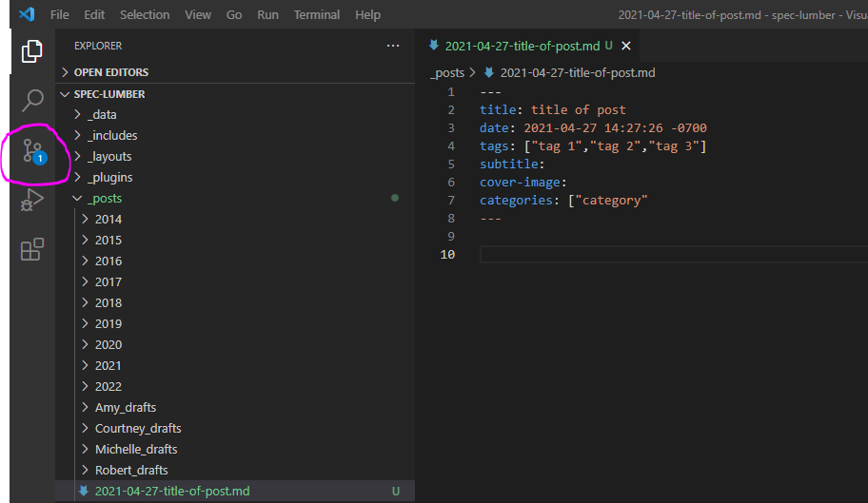
Task: Place cursor on empty editor line 10
Action: [x=666, y=255]
